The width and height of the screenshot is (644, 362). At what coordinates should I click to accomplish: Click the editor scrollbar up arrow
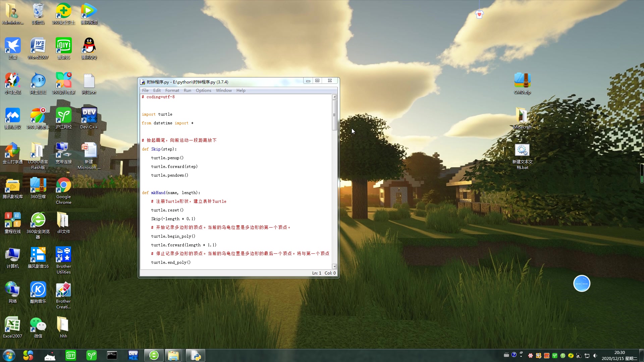pos(334,97)
